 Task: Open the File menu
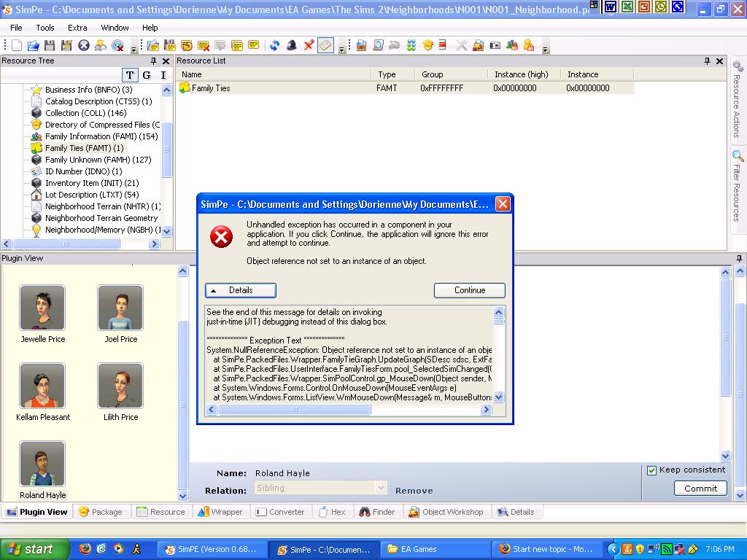16,28
